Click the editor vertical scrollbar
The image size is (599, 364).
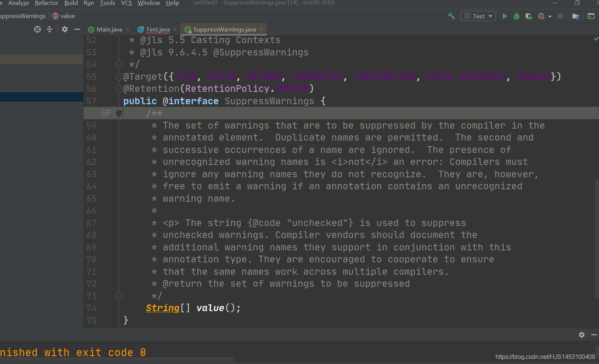click(597, 238)
